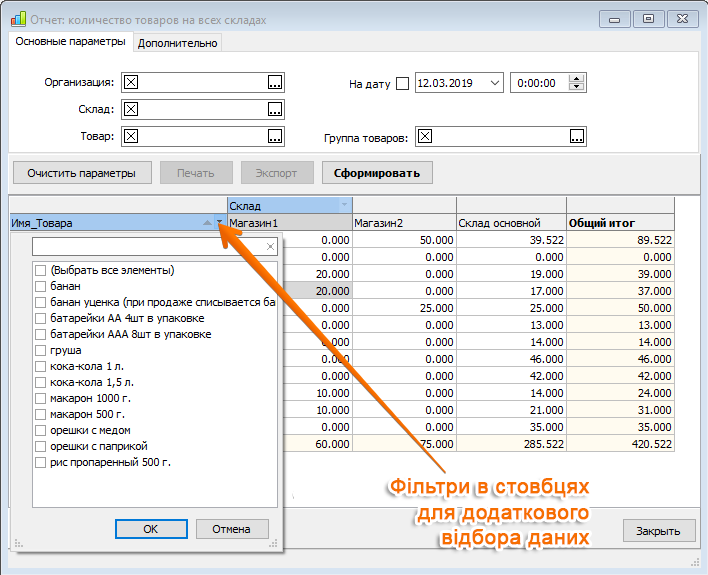Image resolution: width=708 pixels, height=575 pixels.
Task: Clear the Товар field with its X icon
Action: (x=131, y=136)
